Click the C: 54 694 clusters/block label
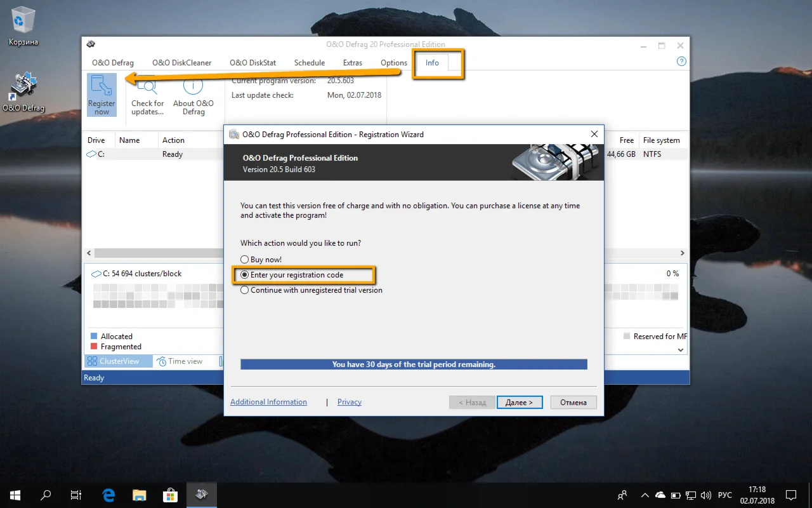This screenshot has width=812, height=508. click(x=136, y=274)
